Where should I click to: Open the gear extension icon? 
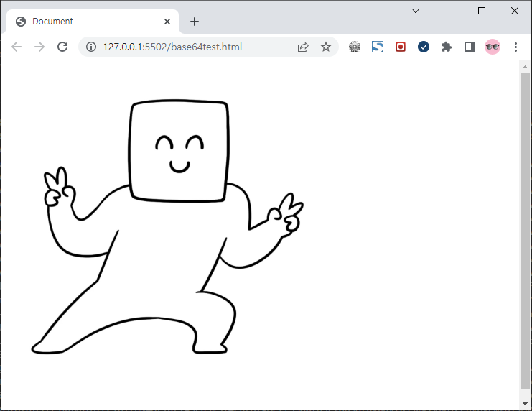(355, 47)
